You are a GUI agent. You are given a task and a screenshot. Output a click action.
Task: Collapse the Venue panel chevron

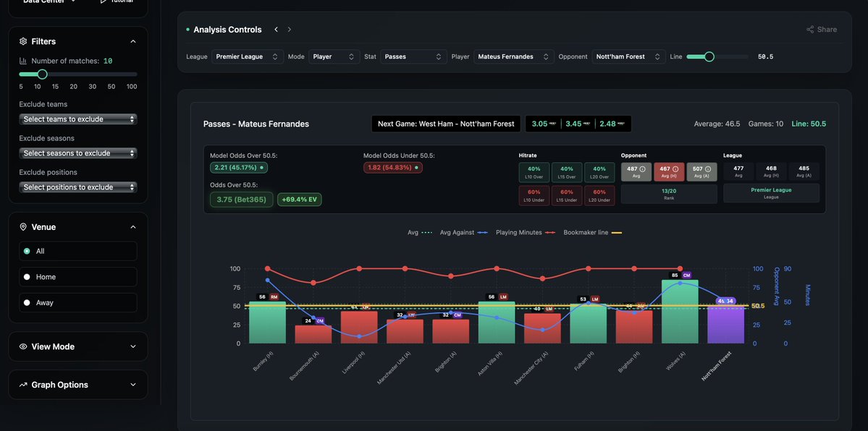tap(133, 227)
